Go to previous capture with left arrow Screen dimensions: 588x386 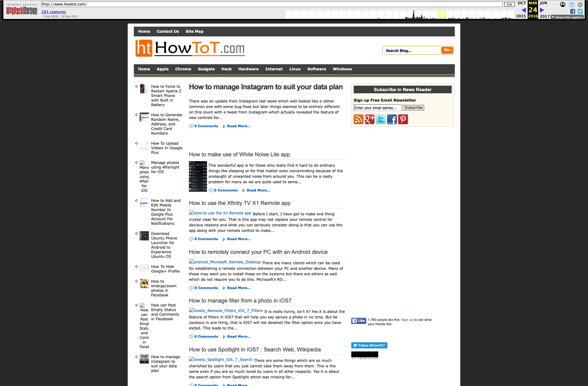pos(523,10)
